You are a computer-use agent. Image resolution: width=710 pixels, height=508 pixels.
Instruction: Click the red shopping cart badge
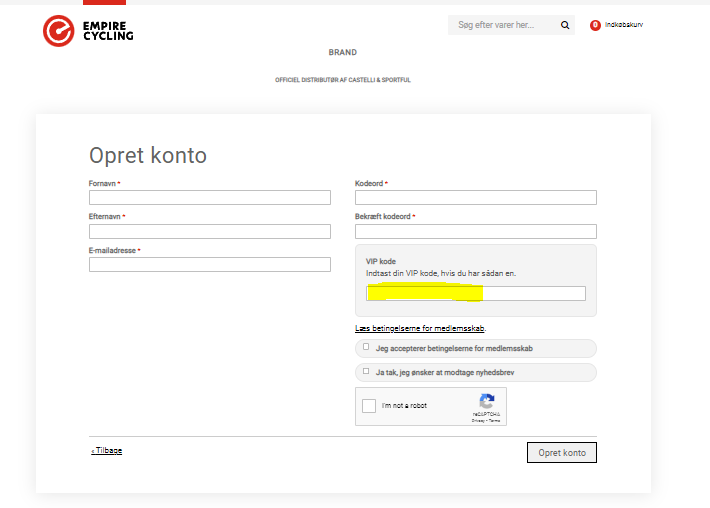(595, 25)
